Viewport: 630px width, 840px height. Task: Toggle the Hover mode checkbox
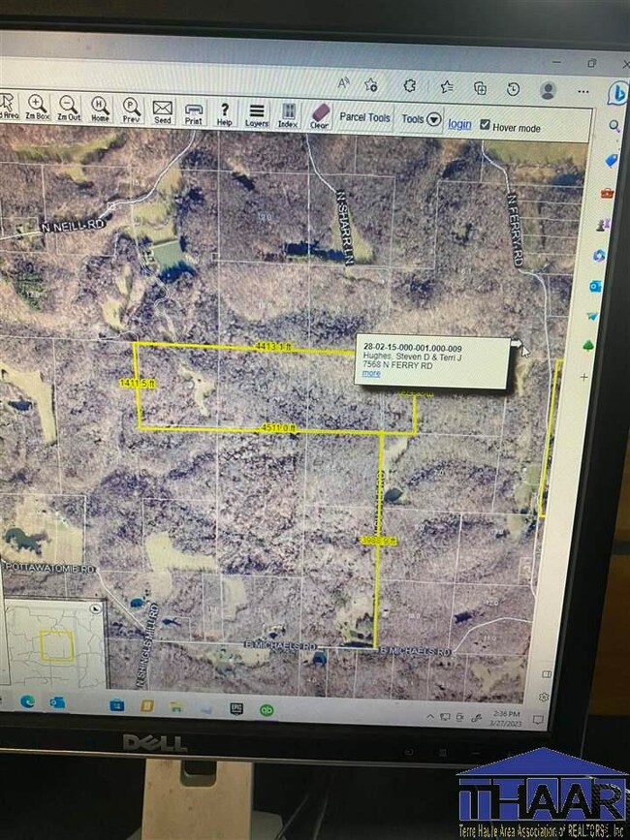pyautogui.click(x=485, y=126)
